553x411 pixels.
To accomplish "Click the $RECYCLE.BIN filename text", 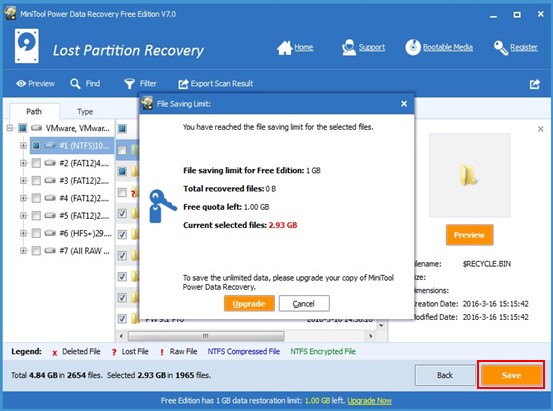I will point(487,264).
